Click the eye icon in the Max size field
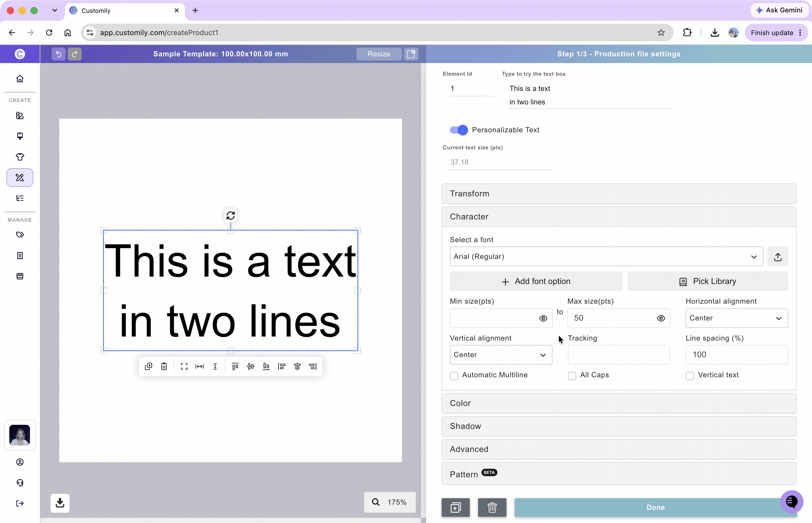The image size is (812, 523). click(661, 319)
